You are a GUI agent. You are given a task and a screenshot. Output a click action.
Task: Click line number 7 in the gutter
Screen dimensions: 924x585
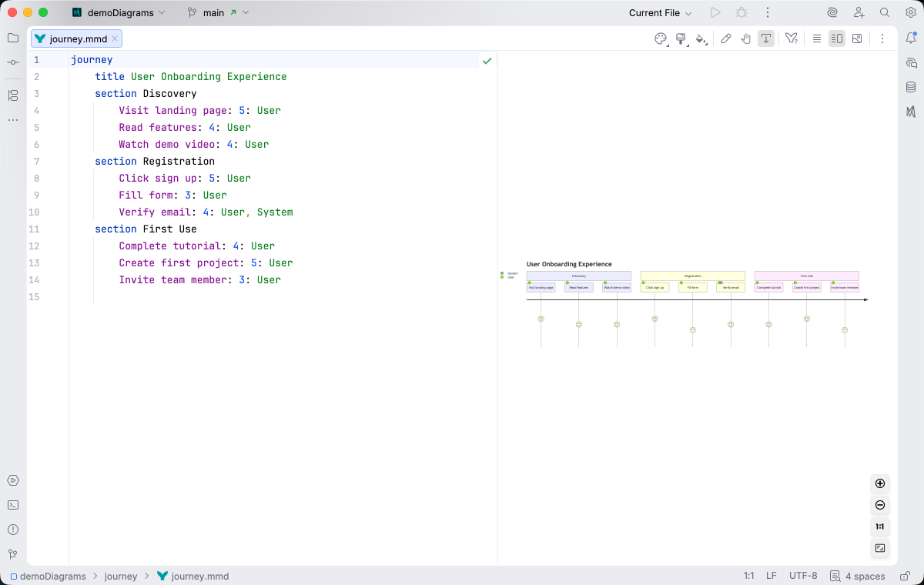click(x=36, y=162)
